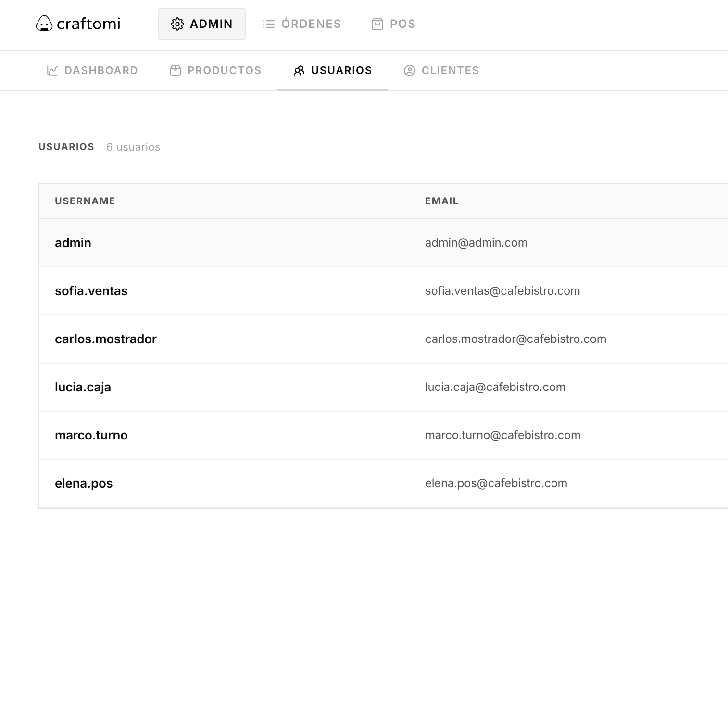Click the '6 usuarios' count label

coord(133,147)
